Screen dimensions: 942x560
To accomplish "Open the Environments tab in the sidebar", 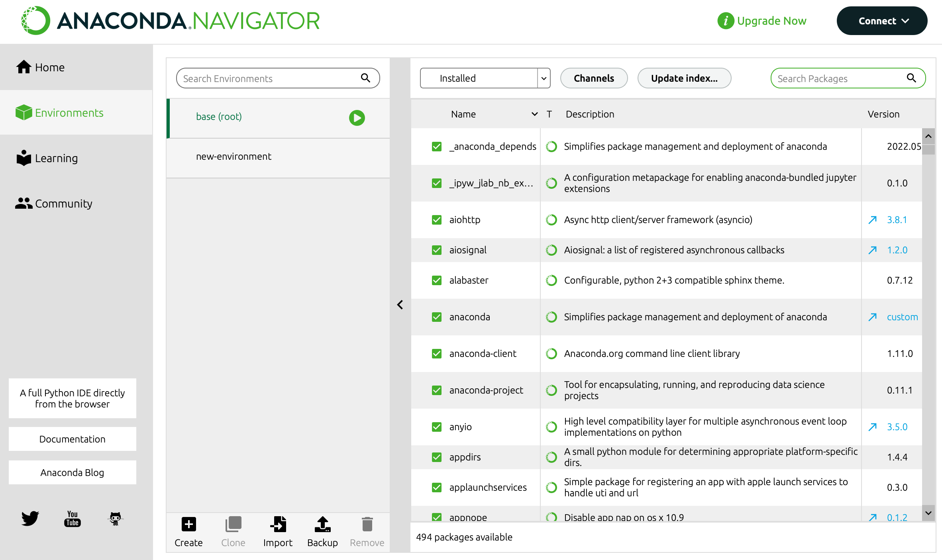I will click(76, 113).
